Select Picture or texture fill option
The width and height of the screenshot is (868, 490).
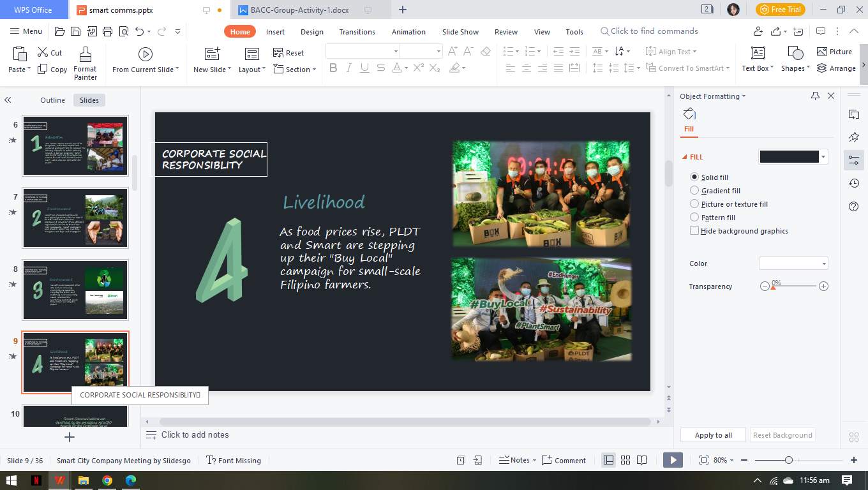coord(694,204)
